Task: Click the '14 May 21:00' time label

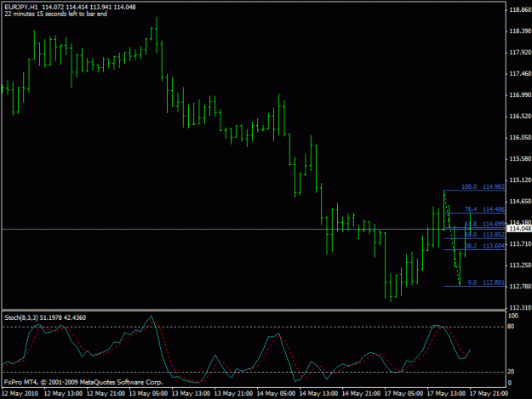Action: pyautogui.click(x=361, y=394)
